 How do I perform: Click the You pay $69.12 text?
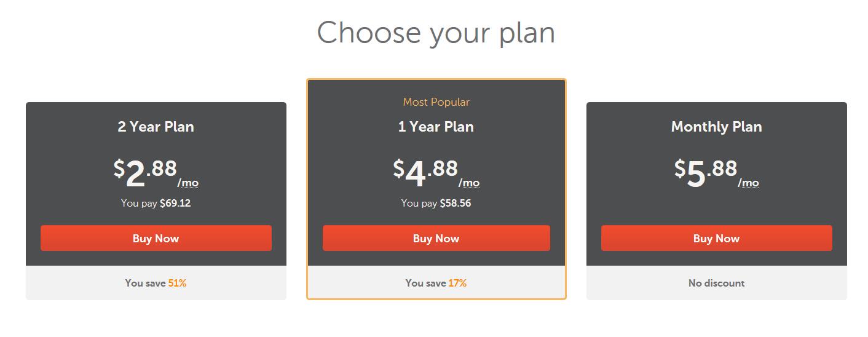156,203
